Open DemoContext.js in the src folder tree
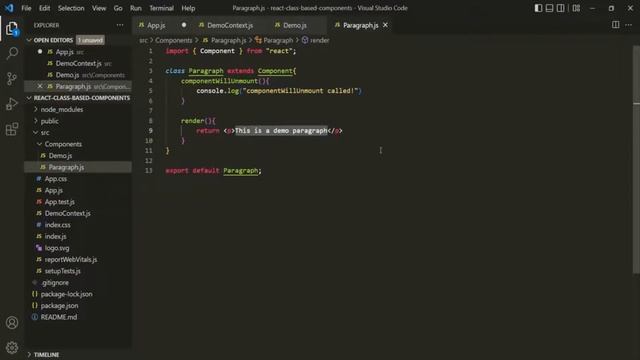 click(x=67, y=213)
